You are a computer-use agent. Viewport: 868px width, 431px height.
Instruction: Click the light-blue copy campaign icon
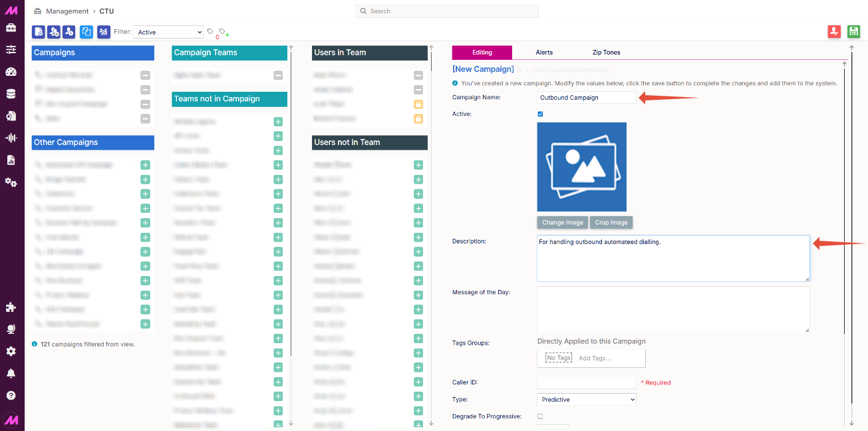tap(86, 31)
